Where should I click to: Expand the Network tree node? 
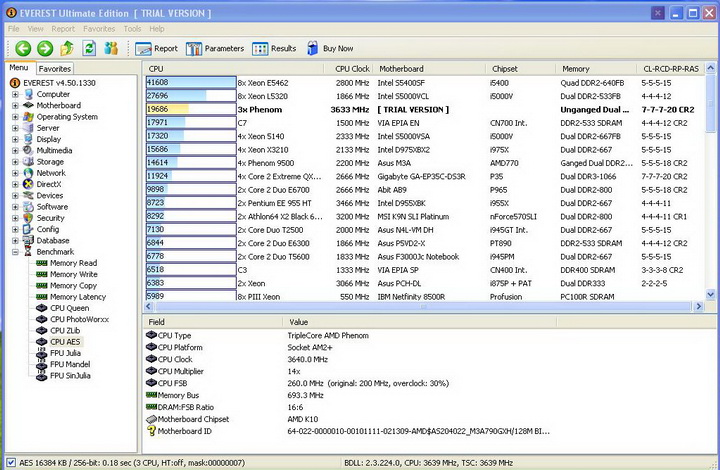[x=15, y=173]
